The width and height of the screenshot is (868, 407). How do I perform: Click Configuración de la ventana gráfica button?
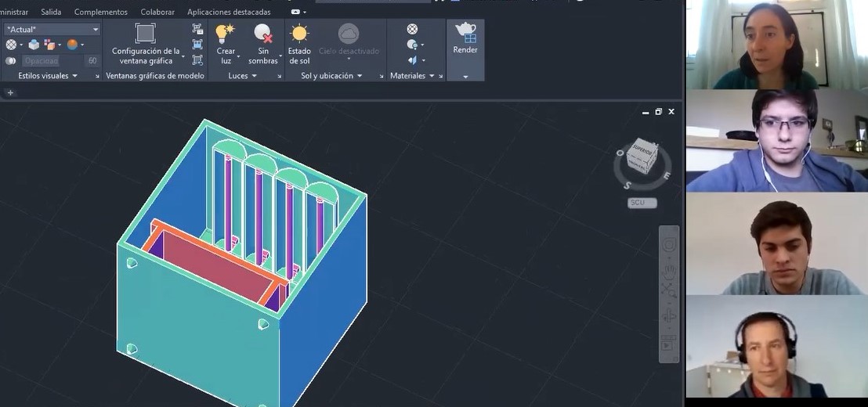tap(146, 43)
